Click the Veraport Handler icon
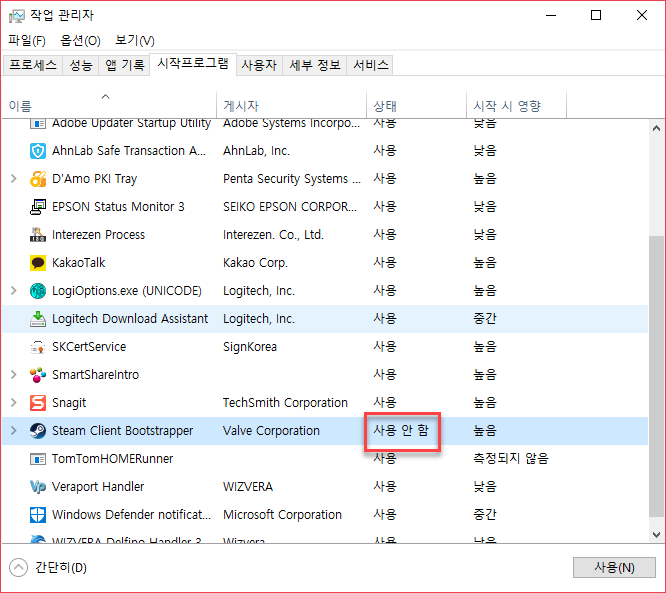 (38, 487)
